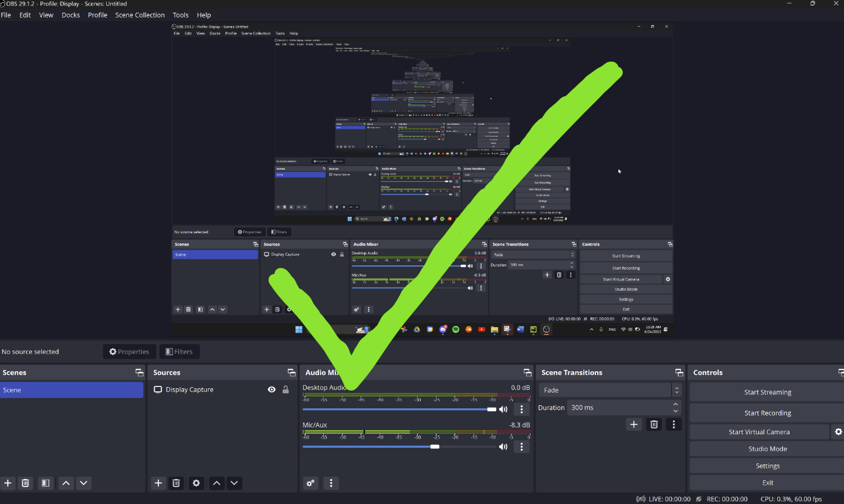Hide the Display Capture source
Image resolution: width=844 pixels, height=504 pixels.
pyautogui.click(x=272, y=390)
